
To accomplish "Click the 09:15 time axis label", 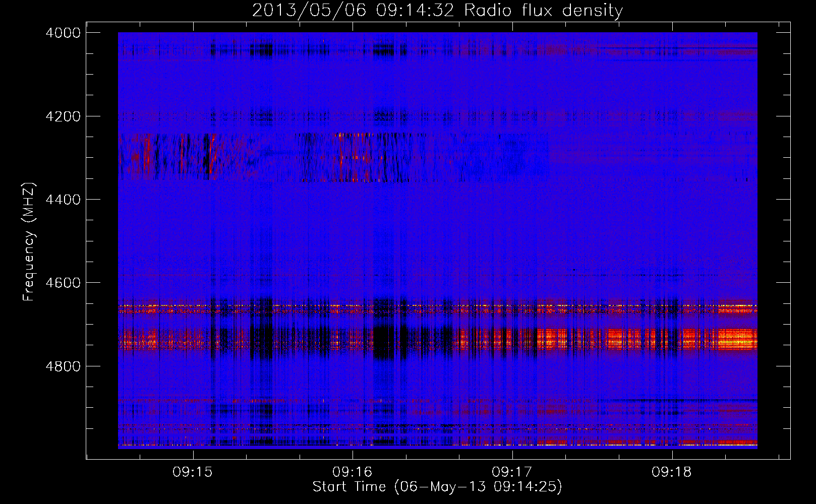I will pyautogui.click(x=193, y=472).
